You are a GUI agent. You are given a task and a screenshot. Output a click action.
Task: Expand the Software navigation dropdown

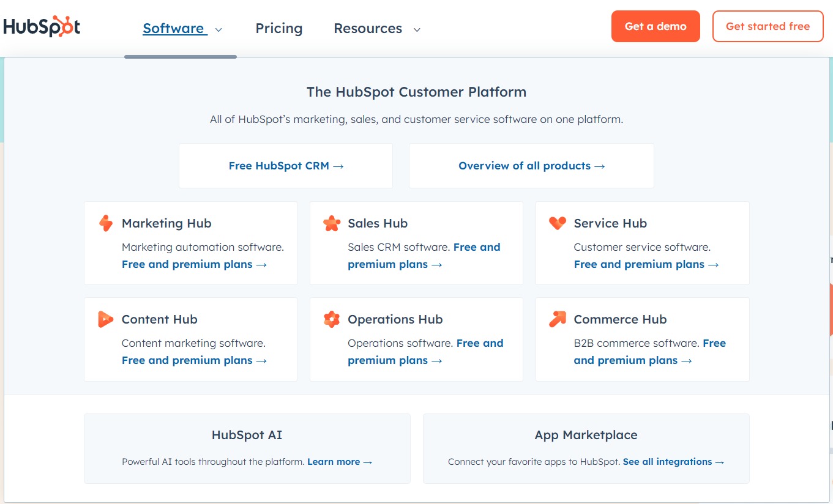point(219,29)
